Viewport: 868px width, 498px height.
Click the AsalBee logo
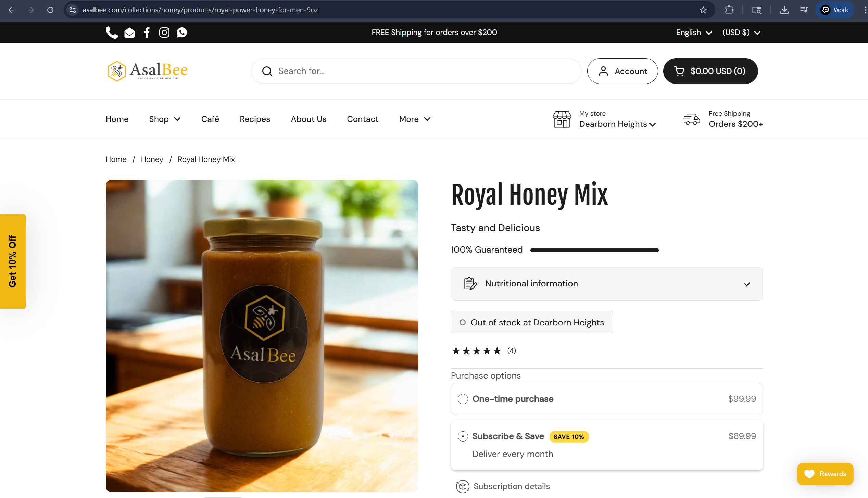coord(148,71)
